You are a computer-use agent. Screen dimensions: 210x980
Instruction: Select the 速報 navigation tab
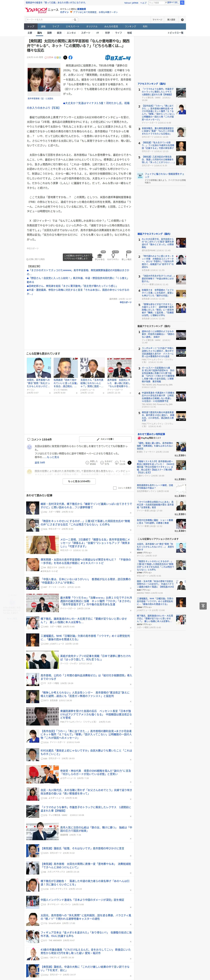click(x=43, y=26)
